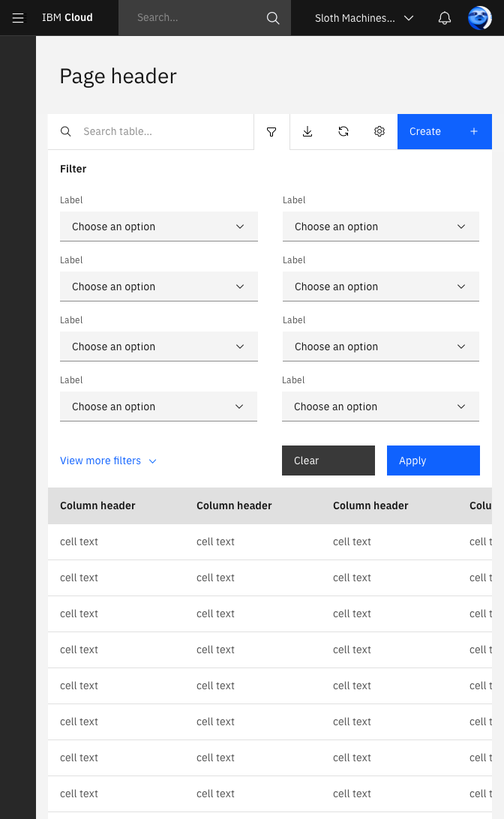Refresh the table with the refresh icon

click(343, 132)
